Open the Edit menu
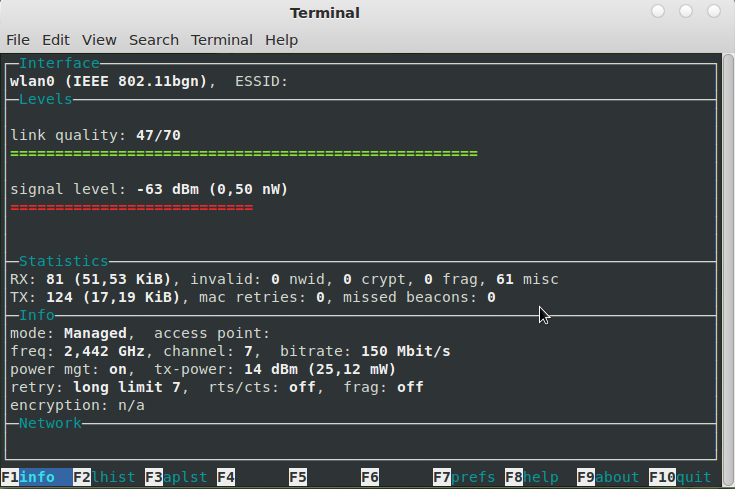735x489 pixels. pos(56,40)
